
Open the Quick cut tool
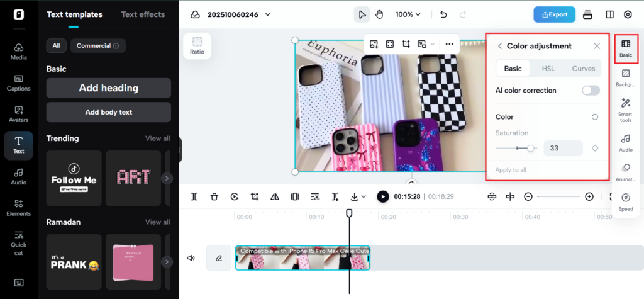coord(18,242)
